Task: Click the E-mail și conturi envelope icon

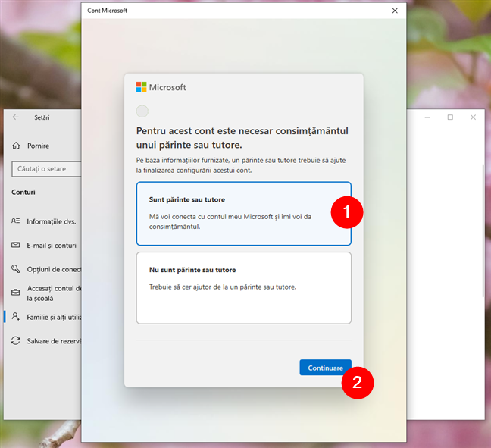Action: point(16,245)
